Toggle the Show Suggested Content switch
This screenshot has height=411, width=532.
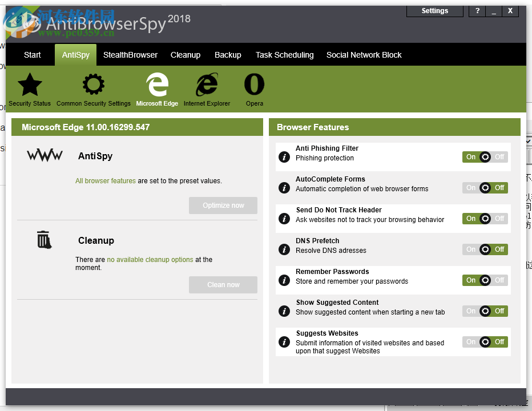coord(485,311)
